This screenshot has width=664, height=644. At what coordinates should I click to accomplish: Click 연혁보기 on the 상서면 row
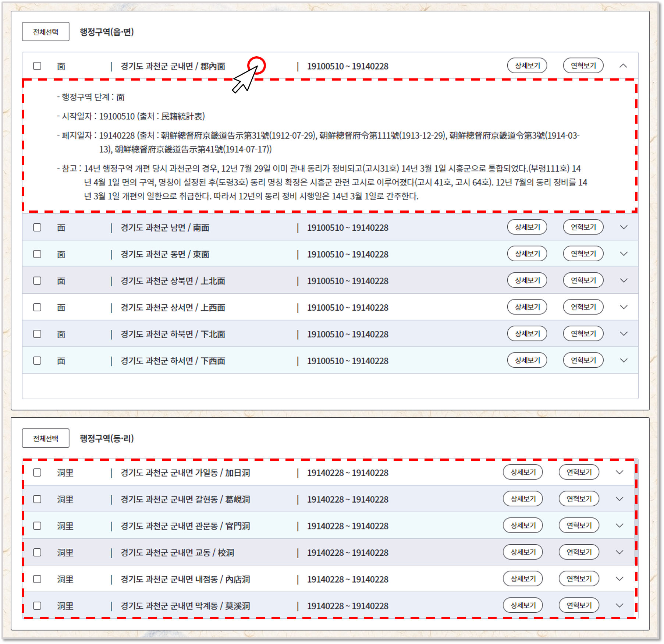click(583, 307)
